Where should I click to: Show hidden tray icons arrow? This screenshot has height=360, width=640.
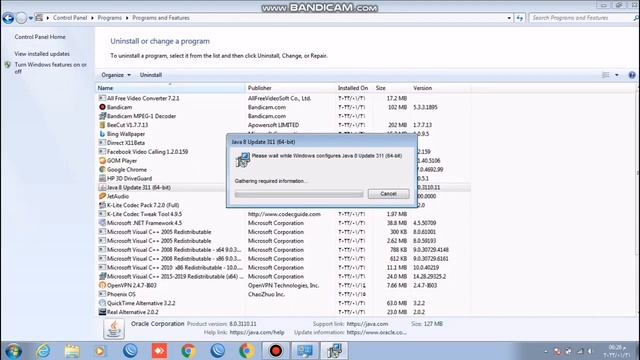coord(546,351)
